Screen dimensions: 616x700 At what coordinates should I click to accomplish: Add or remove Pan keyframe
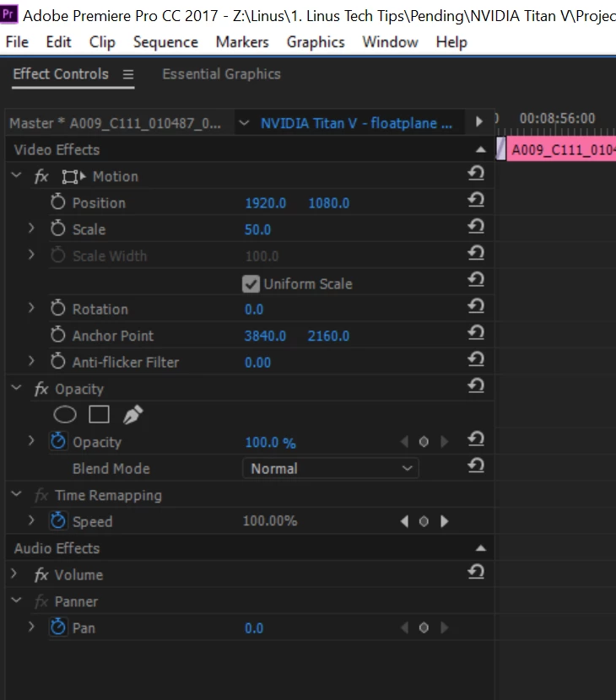[424, 628]
